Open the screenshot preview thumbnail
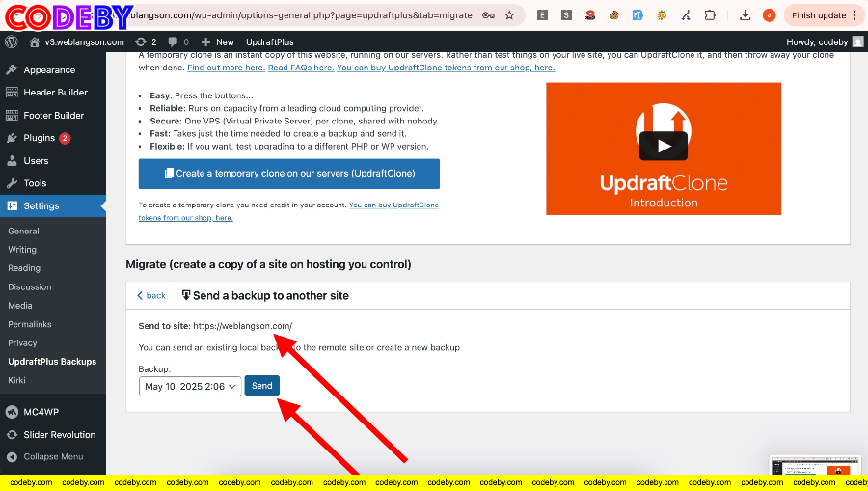 pos(817,466)
